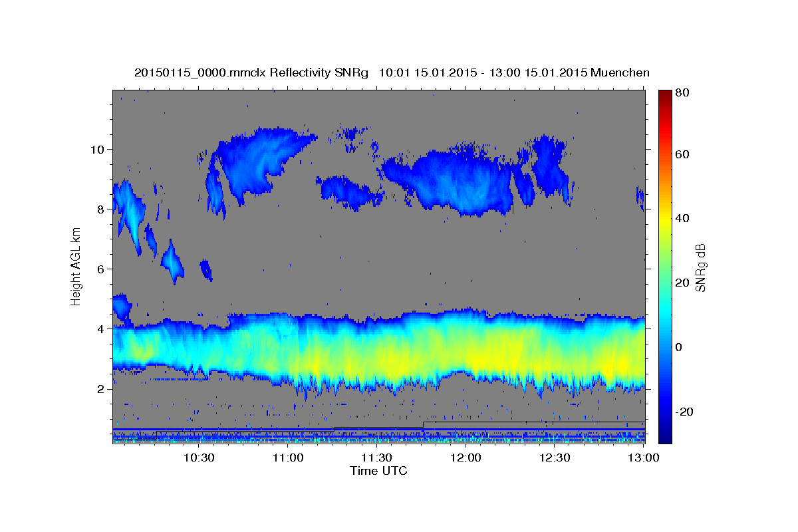Click the 'Height AGL km' axis label
The width and height of the screenshot is (798, 532).
tap(76, 265)
